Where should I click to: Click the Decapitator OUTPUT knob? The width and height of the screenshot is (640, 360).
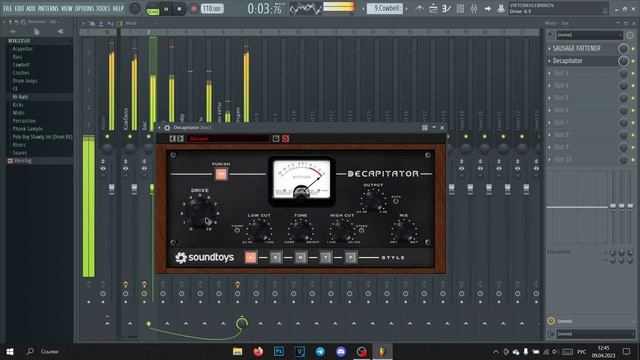point(373,200)
